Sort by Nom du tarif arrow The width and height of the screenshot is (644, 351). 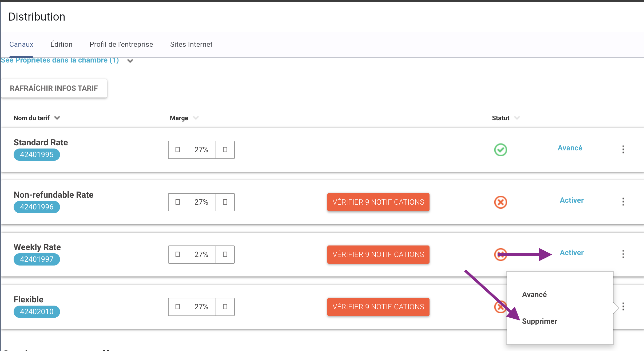(57, 118)
